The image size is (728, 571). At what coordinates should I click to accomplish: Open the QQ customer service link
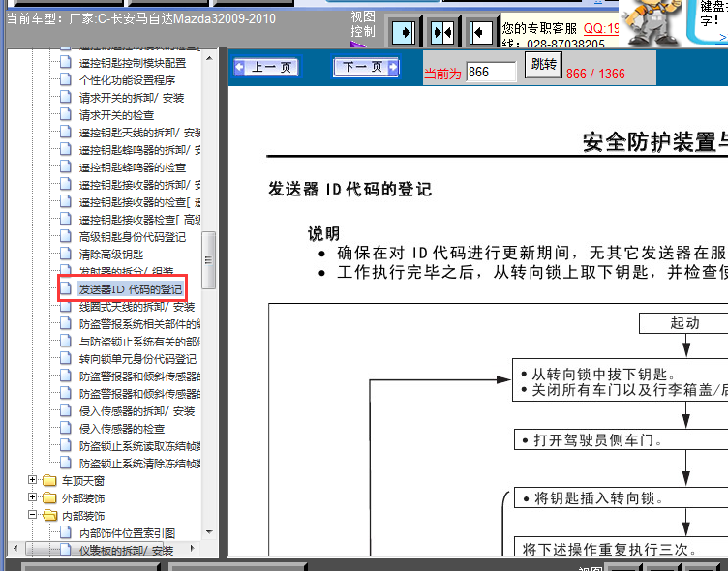(600, 29)
